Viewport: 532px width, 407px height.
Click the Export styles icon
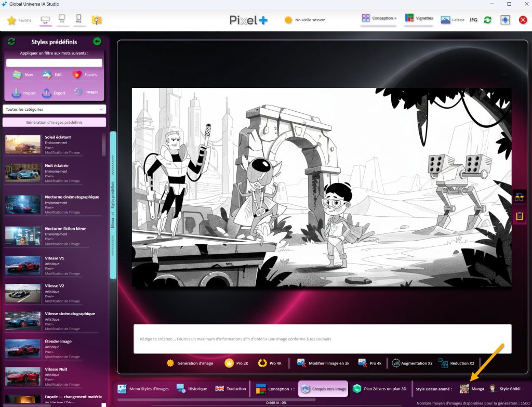46,93
